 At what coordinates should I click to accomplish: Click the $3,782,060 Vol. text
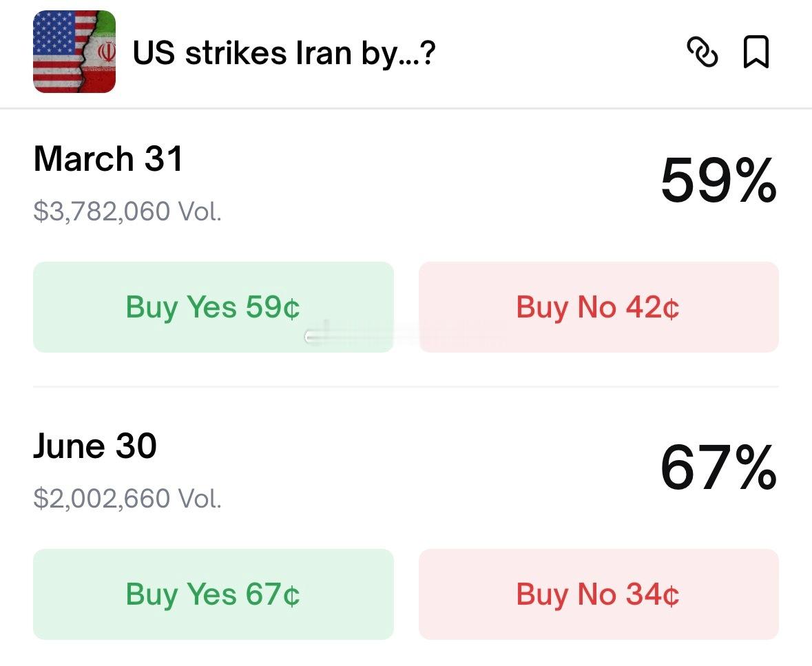click(127, 211)
